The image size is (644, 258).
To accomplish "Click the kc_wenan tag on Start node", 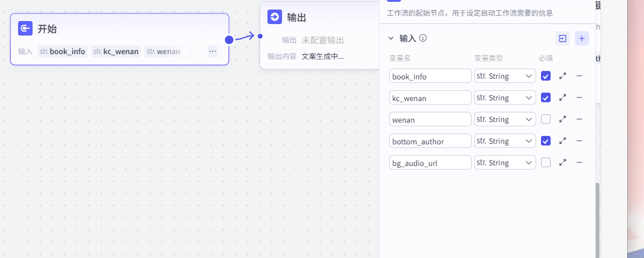I will pos(116,51).
